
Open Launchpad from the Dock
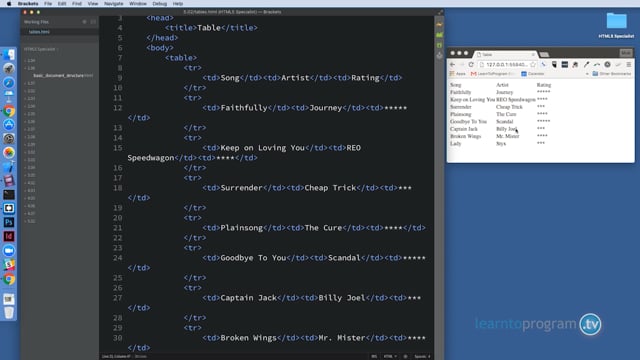click(9, 69)
